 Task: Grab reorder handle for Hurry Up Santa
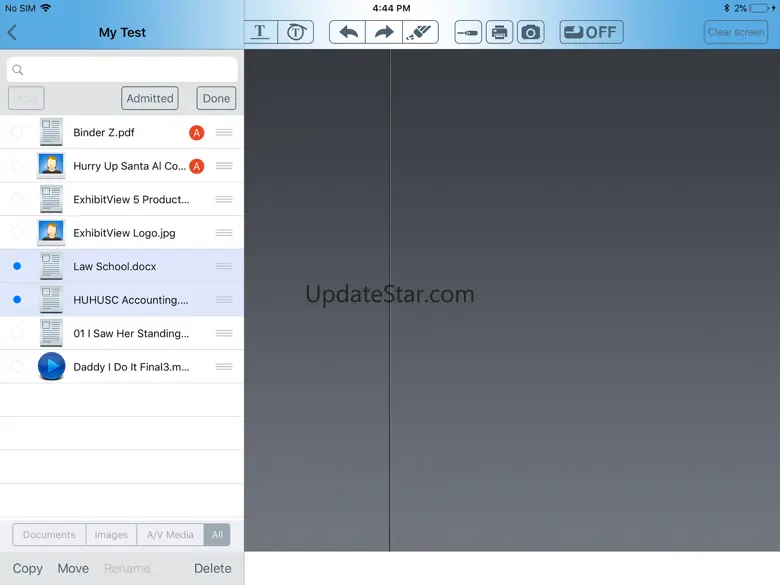[224, 166]
